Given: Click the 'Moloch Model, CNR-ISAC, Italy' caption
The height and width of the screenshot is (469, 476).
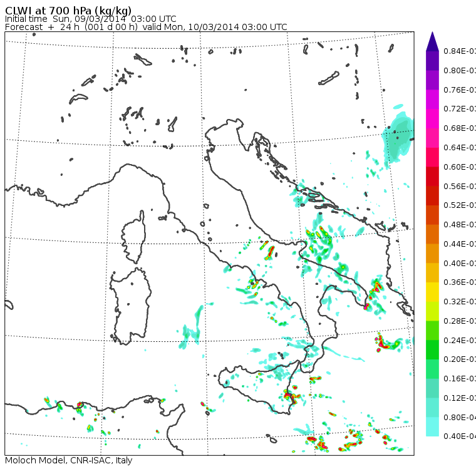Looking at the screenshot, I should (69, 460).
